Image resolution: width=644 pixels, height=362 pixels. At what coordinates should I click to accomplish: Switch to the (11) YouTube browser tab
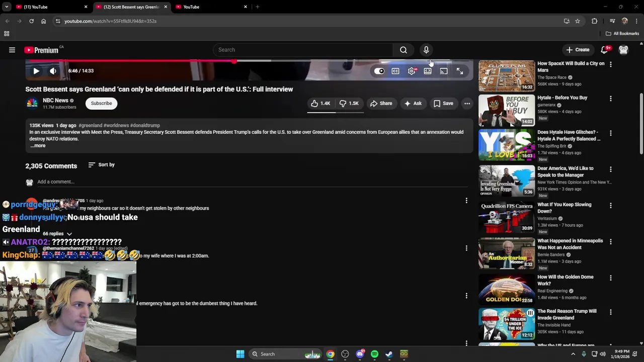(51, 7)
